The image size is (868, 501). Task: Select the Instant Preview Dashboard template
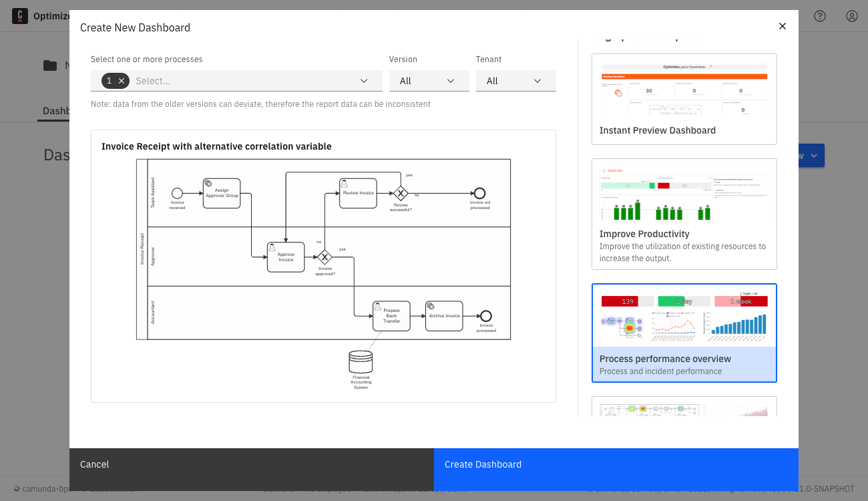684,100
